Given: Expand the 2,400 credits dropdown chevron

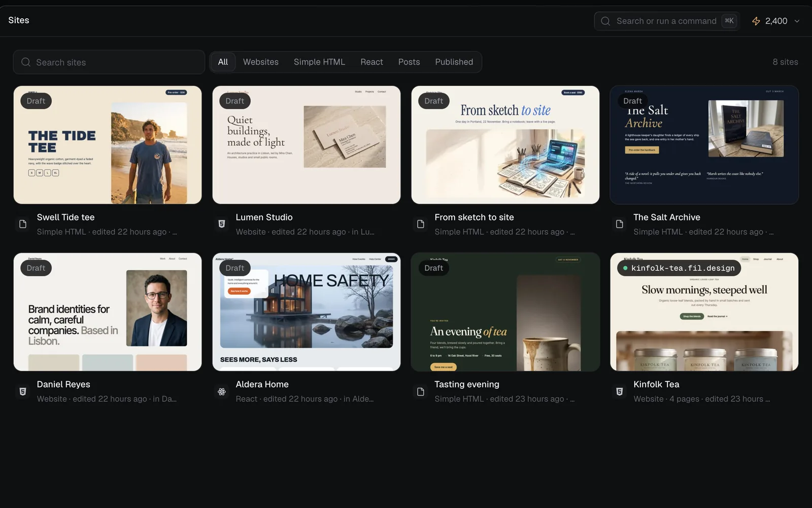Looking at the screenshot, I should (797, 21).
